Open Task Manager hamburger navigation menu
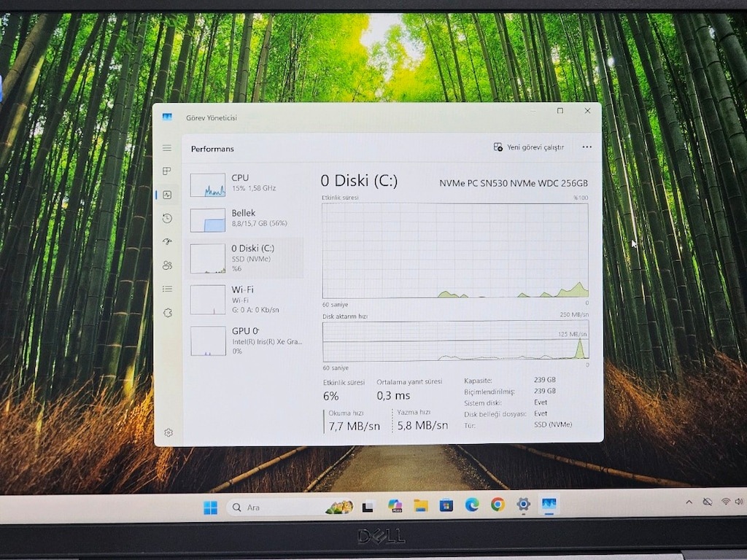This screenshot has height=560, width=747. click(x=167, y=148)
